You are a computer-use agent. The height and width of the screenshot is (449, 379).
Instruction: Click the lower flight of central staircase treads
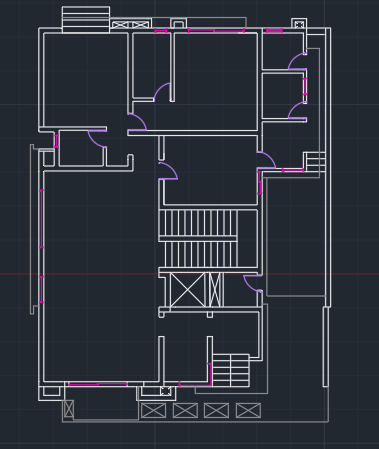201,254
